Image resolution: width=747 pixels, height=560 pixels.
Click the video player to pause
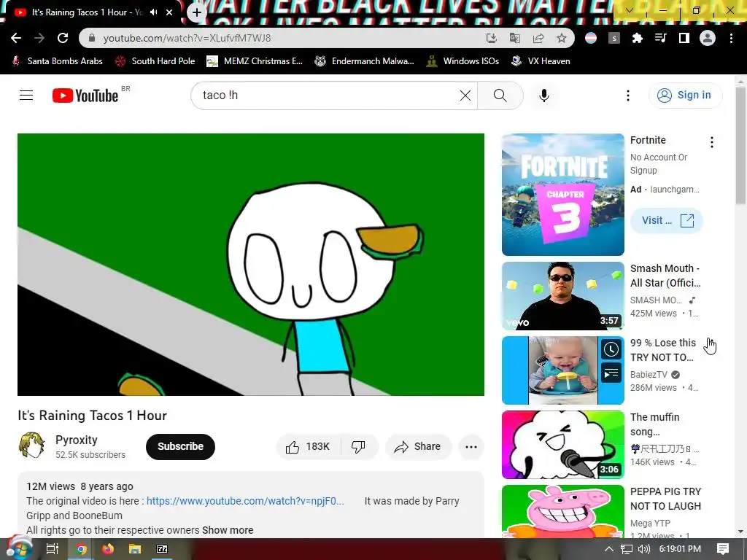pyautogui.click(x=251, y=264)
